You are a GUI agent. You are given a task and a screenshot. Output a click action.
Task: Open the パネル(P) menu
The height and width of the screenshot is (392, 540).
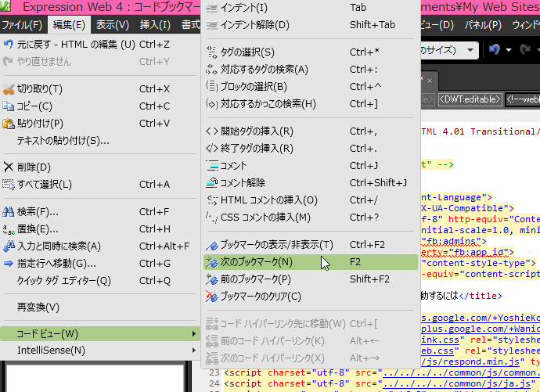[483, 25]
